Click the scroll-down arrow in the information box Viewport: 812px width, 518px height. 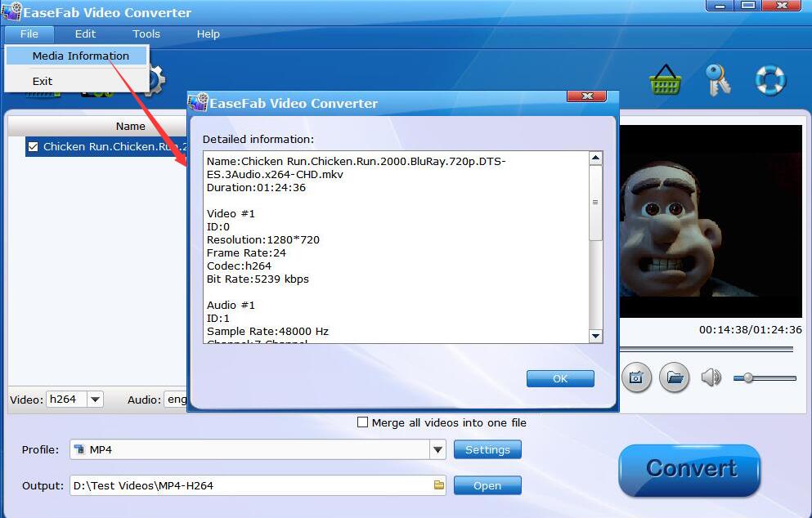(595, 337)
